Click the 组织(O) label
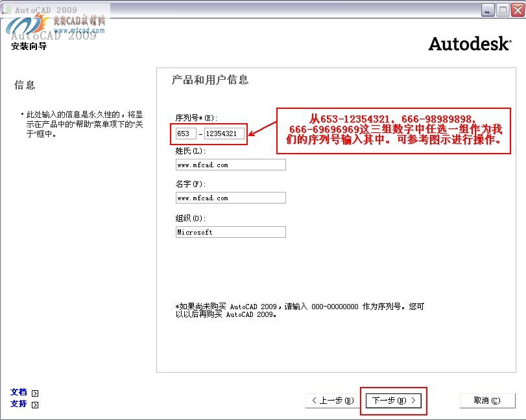Viewport: 526px width, 420px height. click(191, 218)
